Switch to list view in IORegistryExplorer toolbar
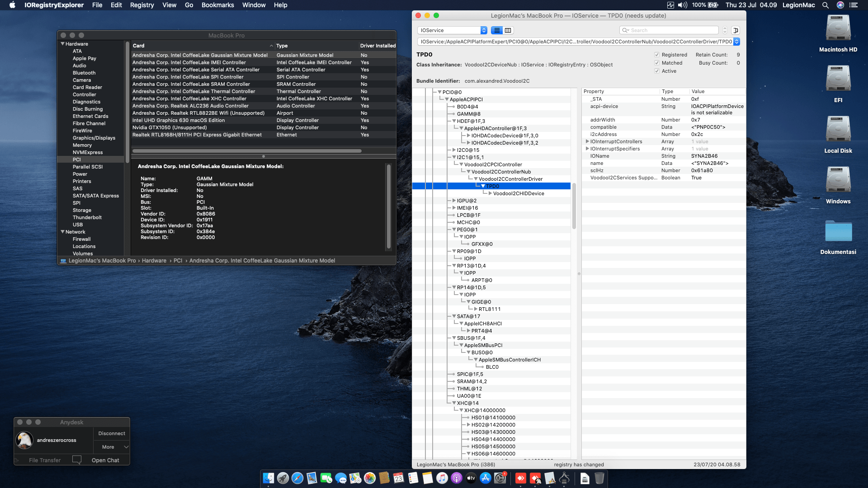The width and height of the screenshot is (868, 488). pos(496,30)
